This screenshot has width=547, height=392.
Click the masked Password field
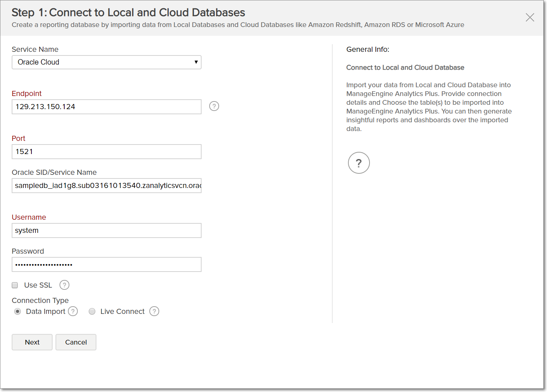[x=106, y=264]
